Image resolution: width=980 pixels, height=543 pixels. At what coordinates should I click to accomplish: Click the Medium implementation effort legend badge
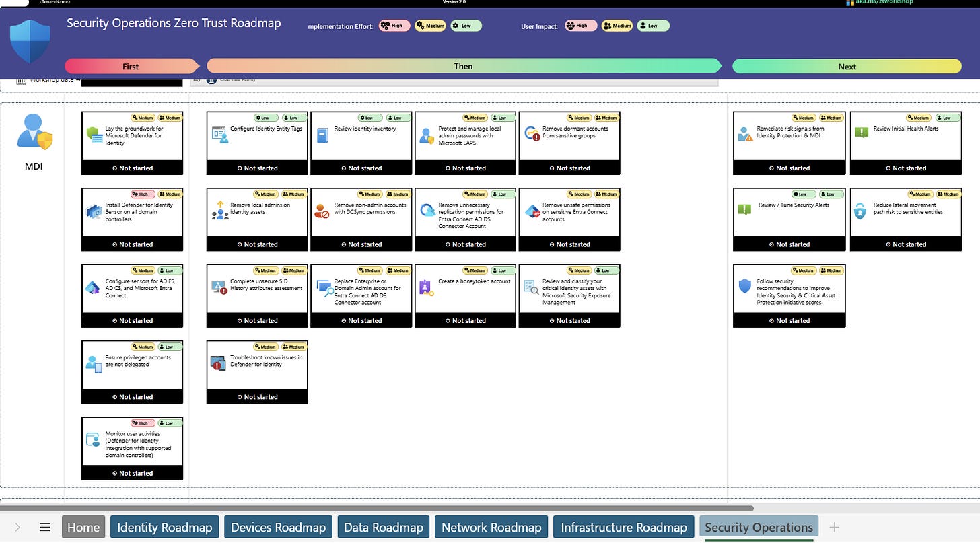[x=430, y=26]
